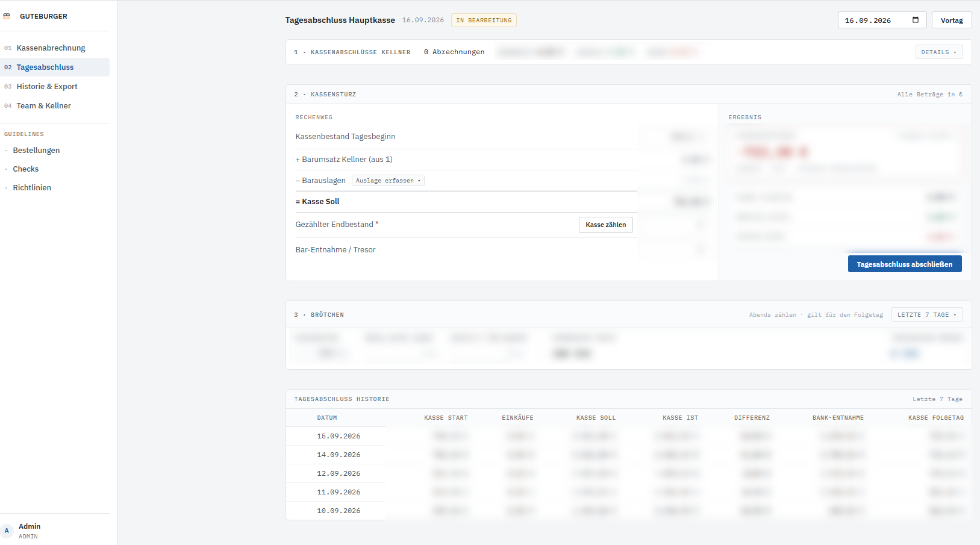The image size is (980, 545).
Task: Click the IN BEARBEITUNG status badge
Action: [484, 20]
